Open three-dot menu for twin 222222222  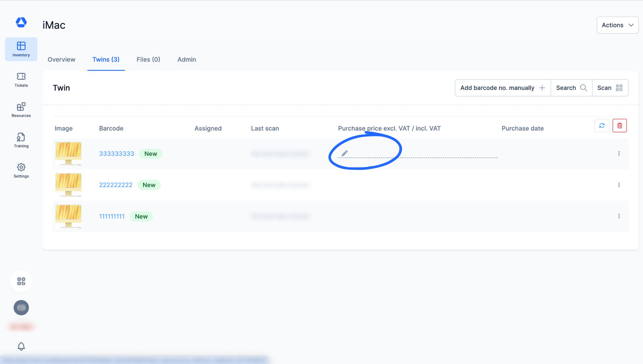point(619,185)
